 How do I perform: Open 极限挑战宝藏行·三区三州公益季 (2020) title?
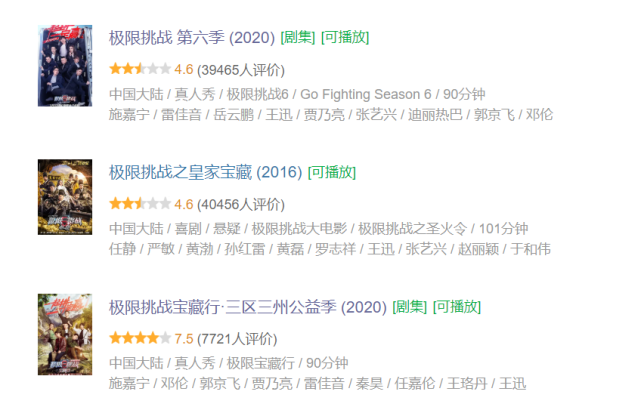(247, 306)
